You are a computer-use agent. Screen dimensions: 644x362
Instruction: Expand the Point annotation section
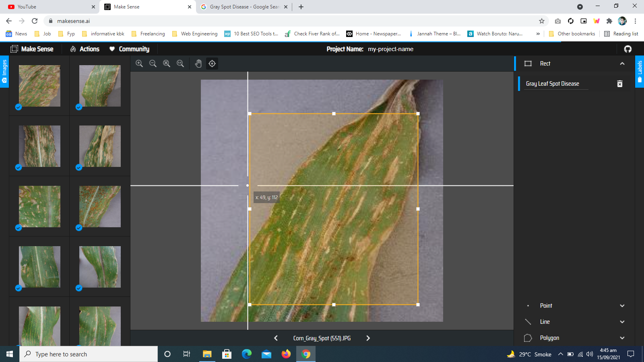(622, 306)
